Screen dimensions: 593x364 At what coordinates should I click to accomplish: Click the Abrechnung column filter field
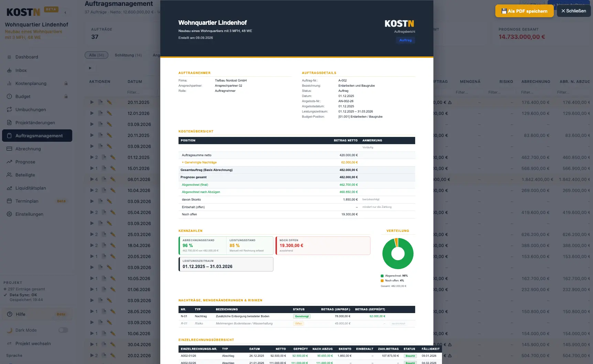tap(535, 92)
